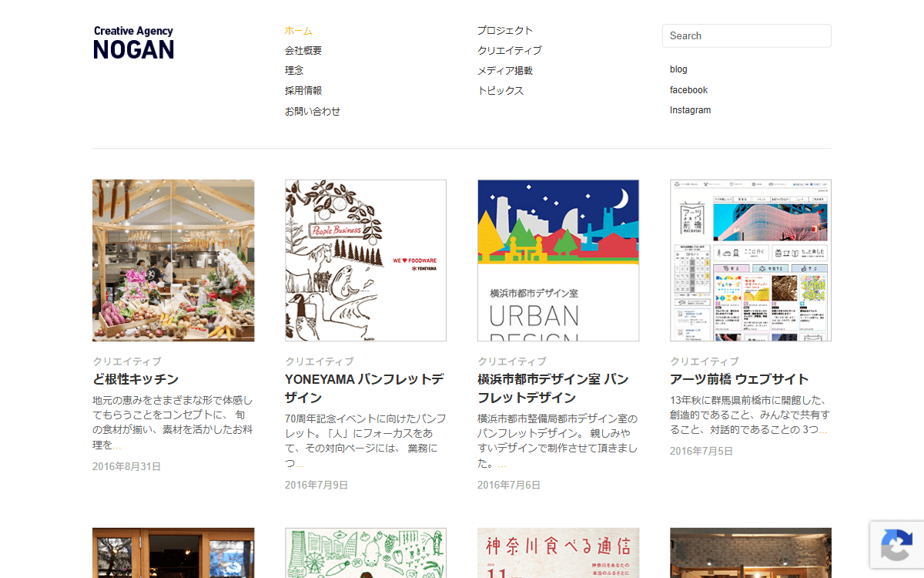Image resolution: width=924 pixels, height=578 pixels.
Task: Open the Instagram link
Action: pyautogui.click(x=690, y=110)
